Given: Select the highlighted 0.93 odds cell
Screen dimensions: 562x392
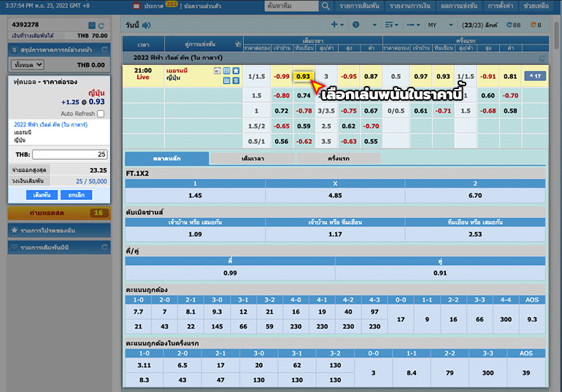Looking at the screenshot, I should click(304, 76).
